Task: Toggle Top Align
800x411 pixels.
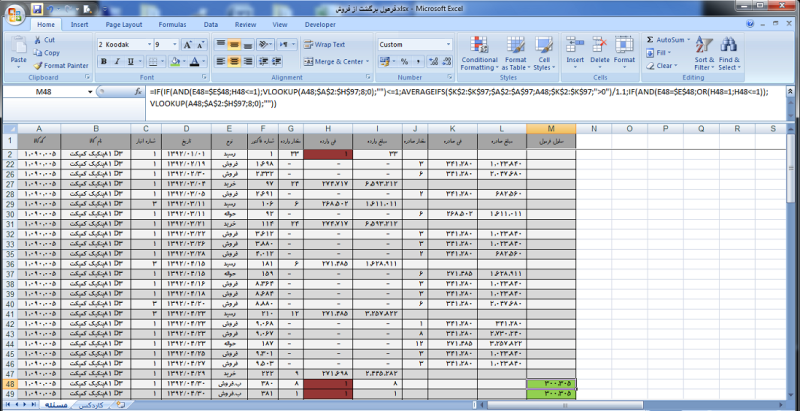Action: click(x=220, y=44)
